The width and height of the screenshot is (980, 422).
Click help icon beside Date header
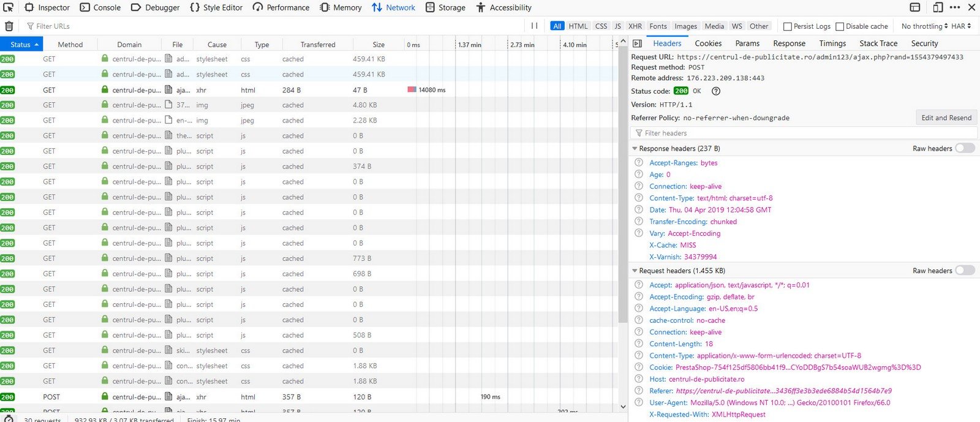(639, 209)
